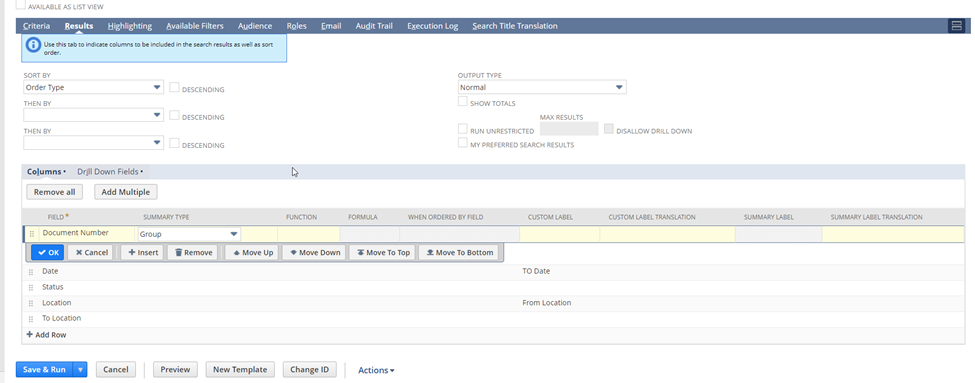View the Execution Log tab
Image resolution: width=975 pixels, height=383 pixels.
(432, 26)
